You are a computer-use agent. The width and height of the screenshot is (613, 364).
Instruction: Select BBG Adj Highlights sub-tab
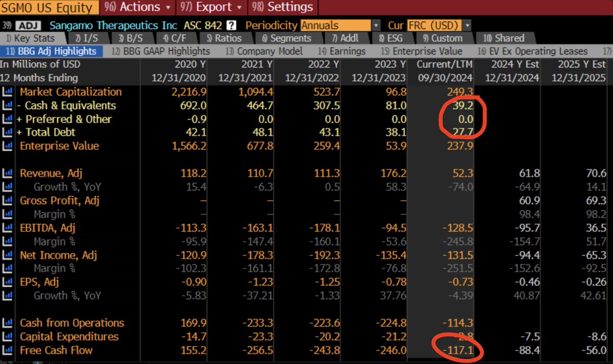(51, 51)
